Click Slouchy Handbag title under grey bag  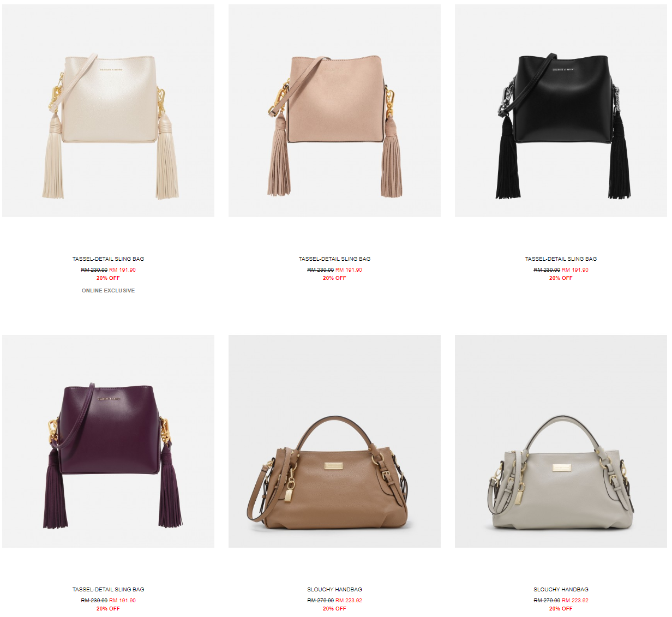(561, 590)
